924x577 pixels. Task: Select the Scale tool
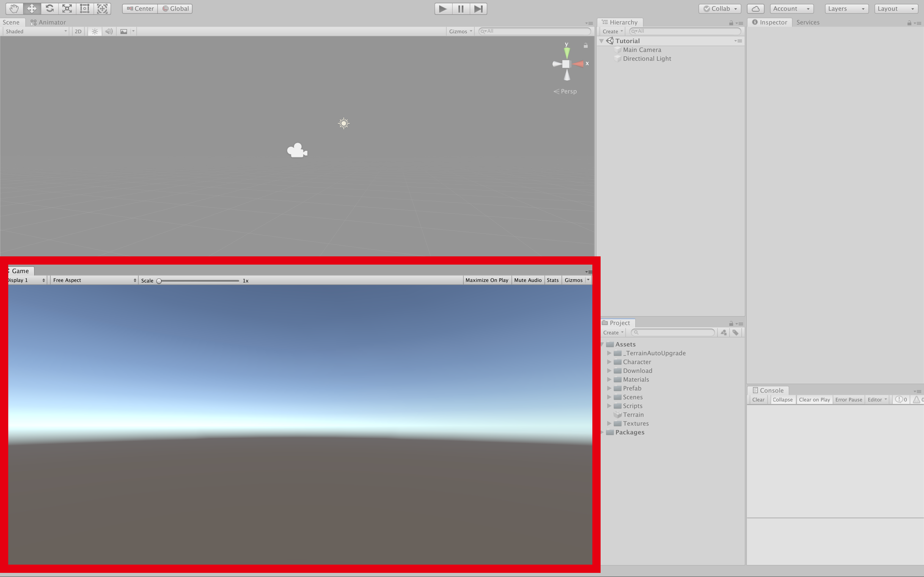coord(67,9)
